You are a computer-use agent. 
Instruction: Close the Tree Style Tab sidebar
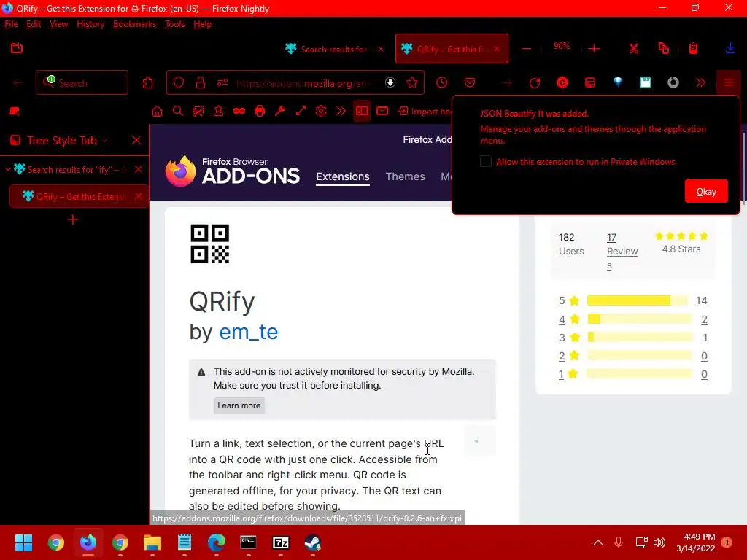tap(136, 140)
